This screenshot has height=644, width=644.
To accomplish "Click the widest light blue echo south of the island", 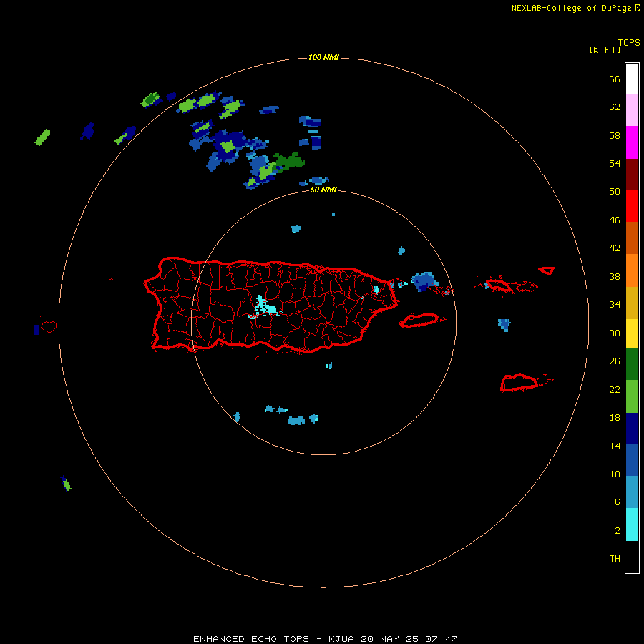I will (x=296, y=420).
